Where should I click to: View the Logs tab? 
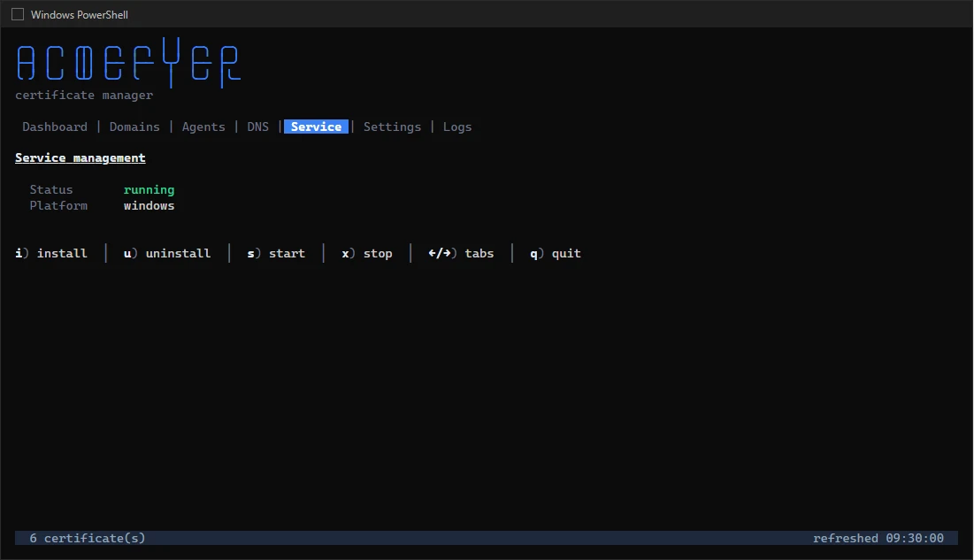pyautogui.click(x=457, y=127)
